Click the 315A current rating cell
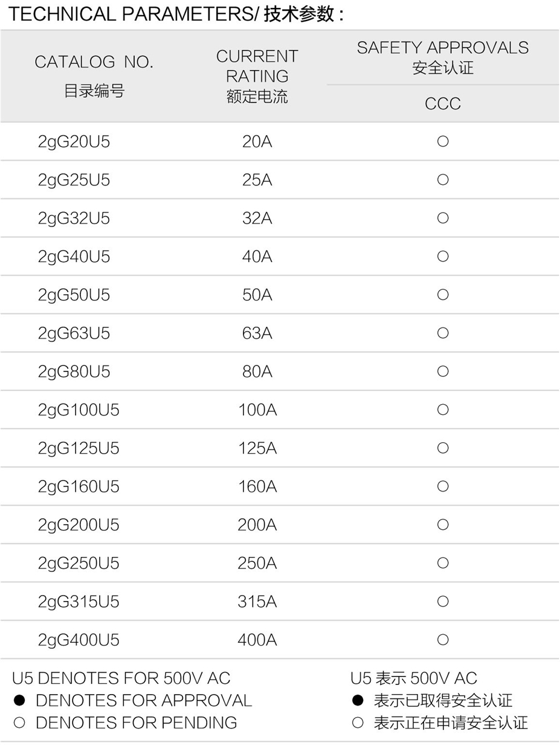The height and width of the screenshot is (746, 560). (x=257, y=602)
